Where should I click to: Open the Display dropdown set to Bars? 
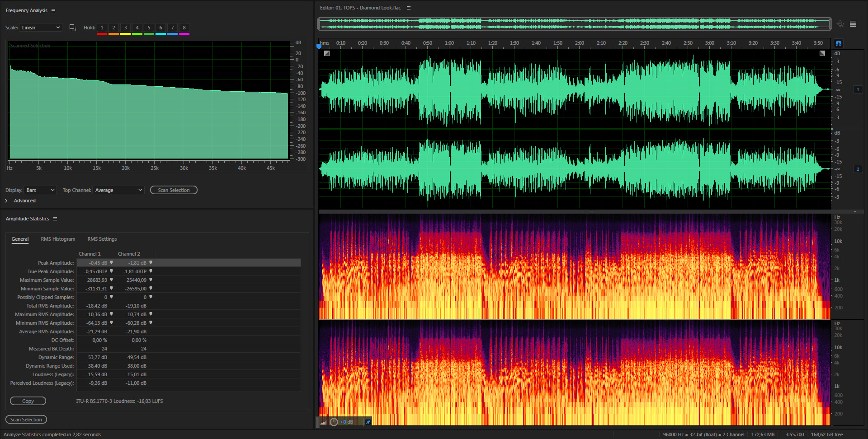[x=40, y=190]
